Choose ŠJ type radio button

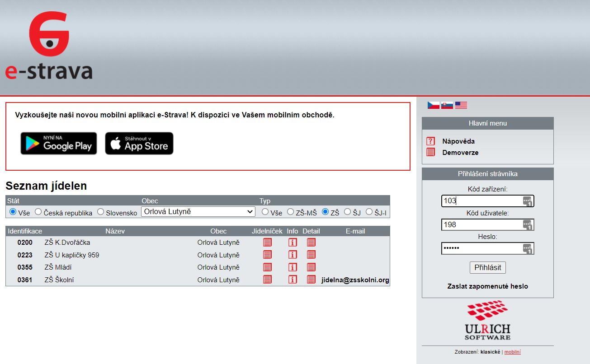pyautogui.click(x=347, y=212)
